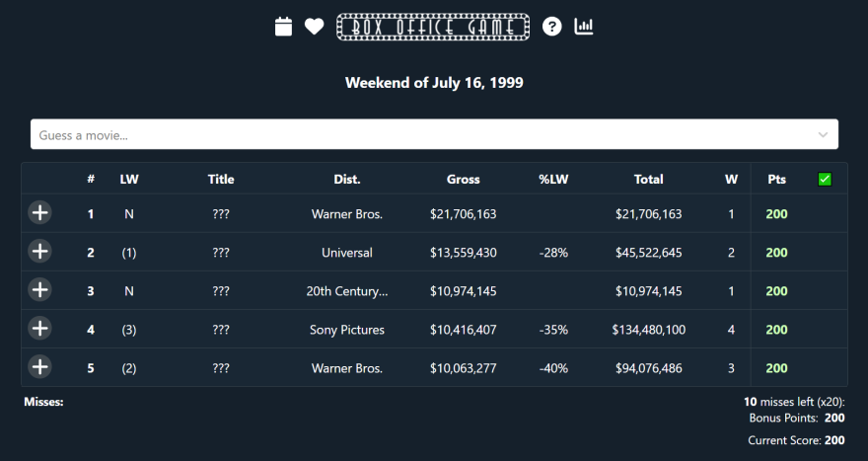Click plus icon for Sony Pictures row
868x461 pixels.
39,329
